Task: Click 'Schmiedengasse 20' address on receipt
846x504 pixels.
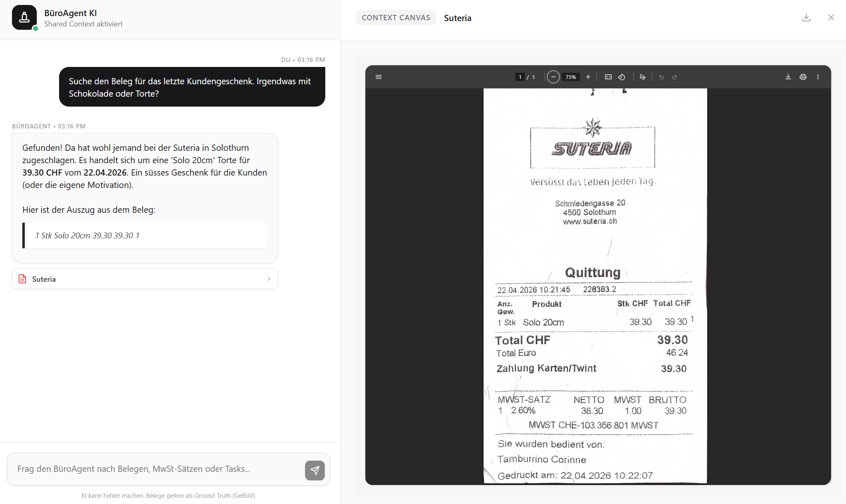Action: (590, 203)
